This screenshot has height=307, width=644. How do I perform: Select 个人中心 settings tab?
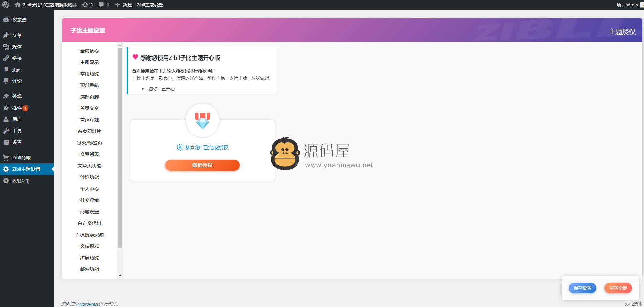point(89,189)
